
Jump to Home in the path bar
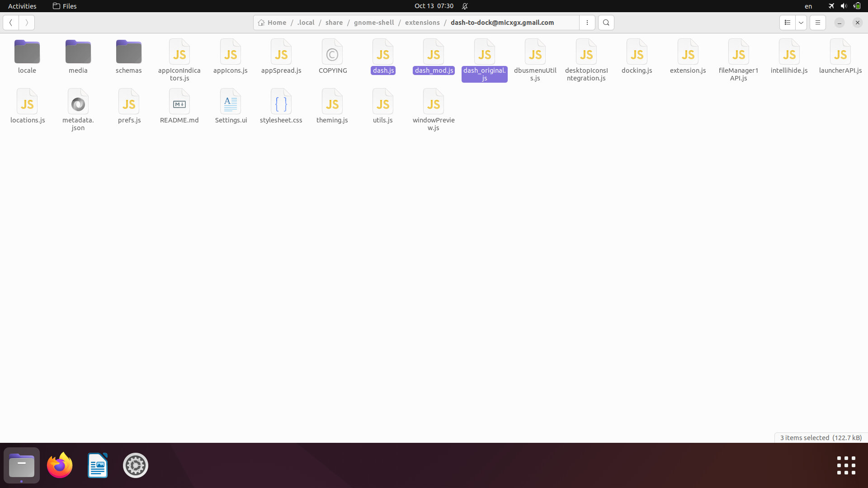(x=272, y=23)
